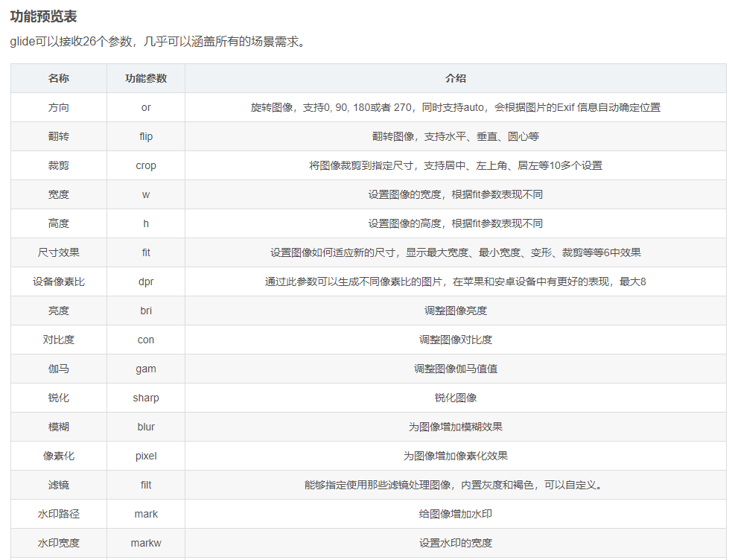This screenshot has width=729, height=560.
Task: Click the crop description mentioning 10多个设置
Action: coord(456,165)
